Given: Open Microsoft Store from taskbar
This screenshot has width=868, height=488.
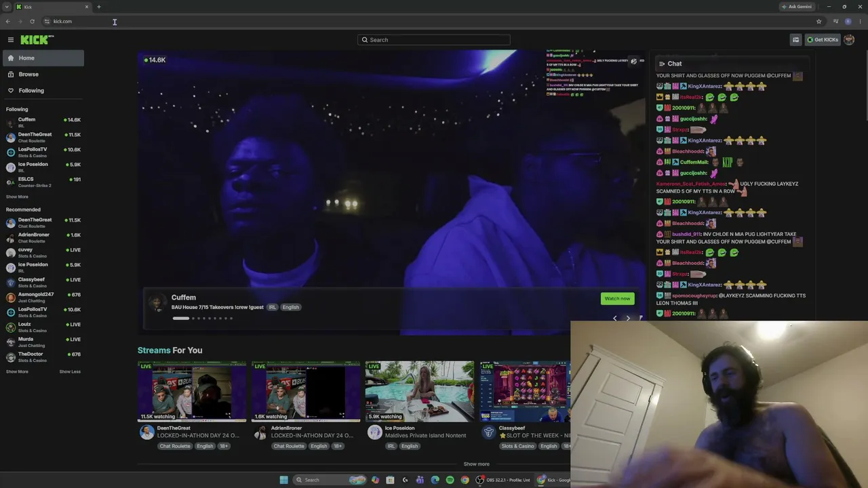Looking at the screenshot, I should [x=390, y=480].
